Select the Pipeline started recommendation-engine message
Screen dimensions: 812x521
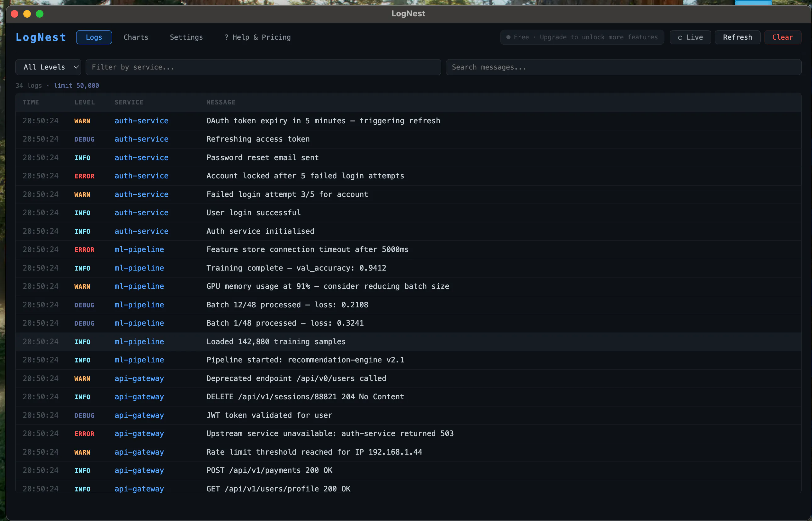[x=305, y=360]
